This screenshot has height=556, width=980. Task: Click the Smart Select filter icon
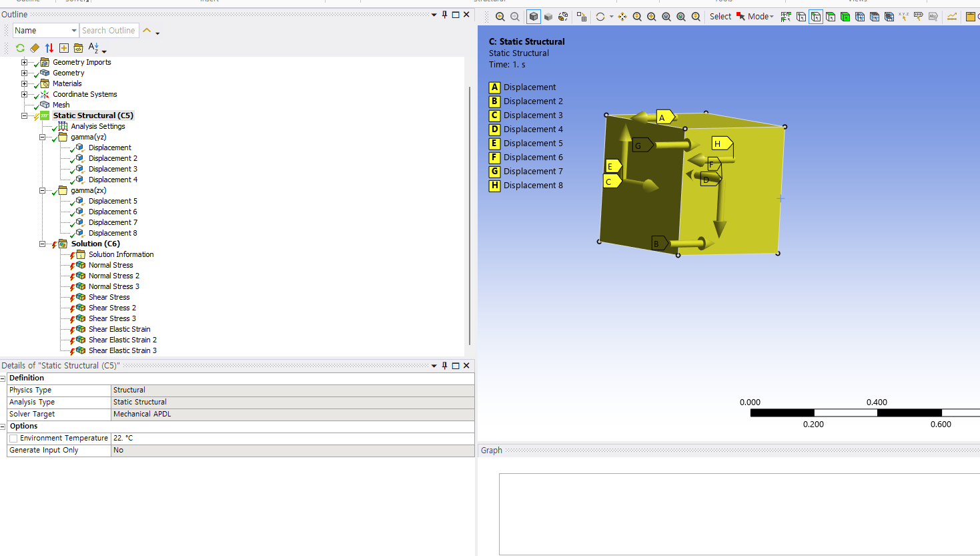pos(787,17)
